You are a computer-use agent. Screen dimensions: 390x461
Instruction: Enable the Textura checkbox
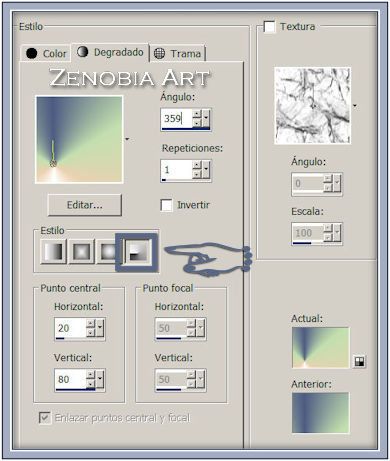click(269, 27)
